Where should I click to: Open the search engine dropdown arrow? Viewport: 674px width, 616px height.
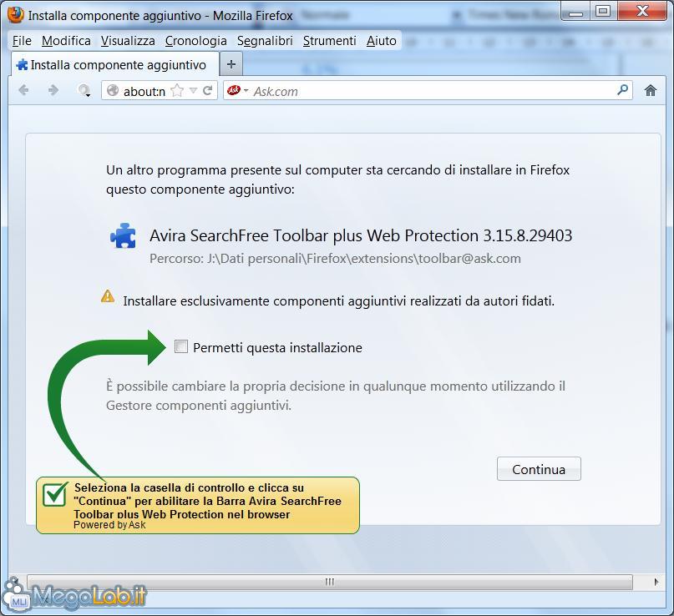(x=246, y=90)
